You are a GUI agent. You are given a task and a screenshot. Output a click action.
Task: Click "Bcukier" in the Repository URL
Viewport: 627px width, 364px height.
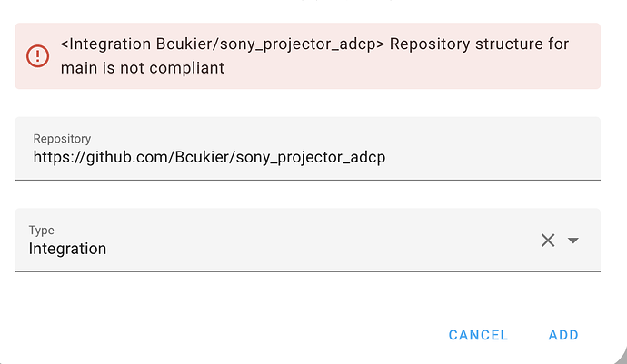pos(200,158)
